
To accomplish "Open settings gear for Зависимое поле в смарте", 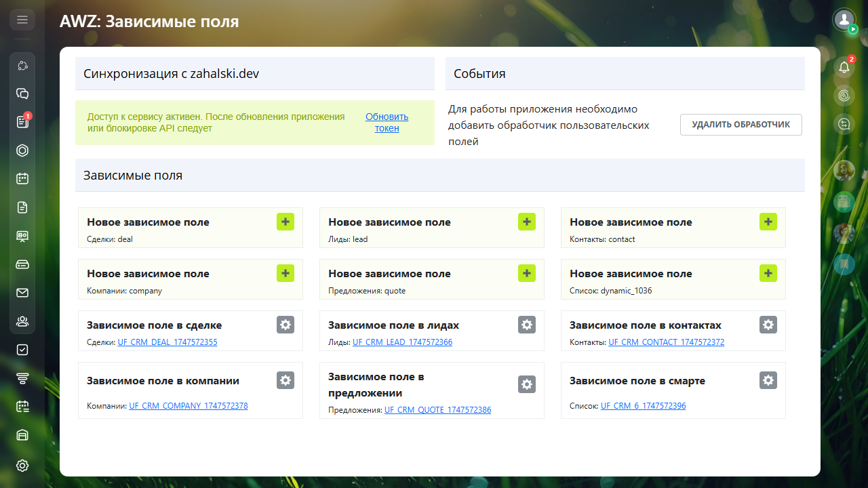I will [768, 380].
